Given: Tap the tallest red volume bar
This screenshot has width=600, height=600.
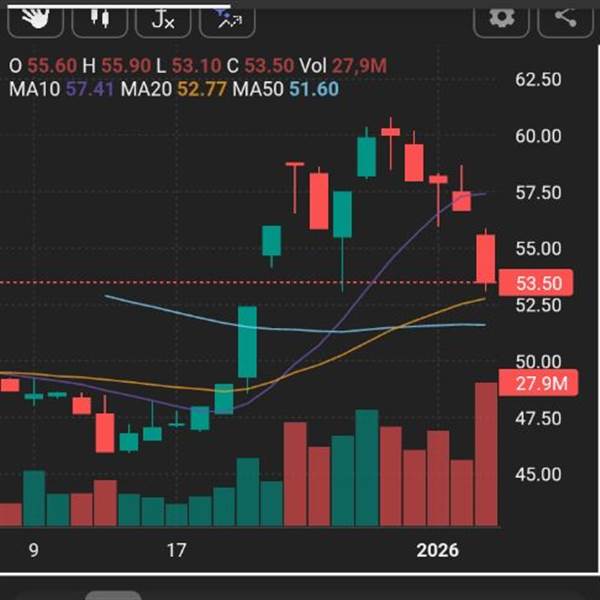Looking at the screenshot, I should 486,454.
